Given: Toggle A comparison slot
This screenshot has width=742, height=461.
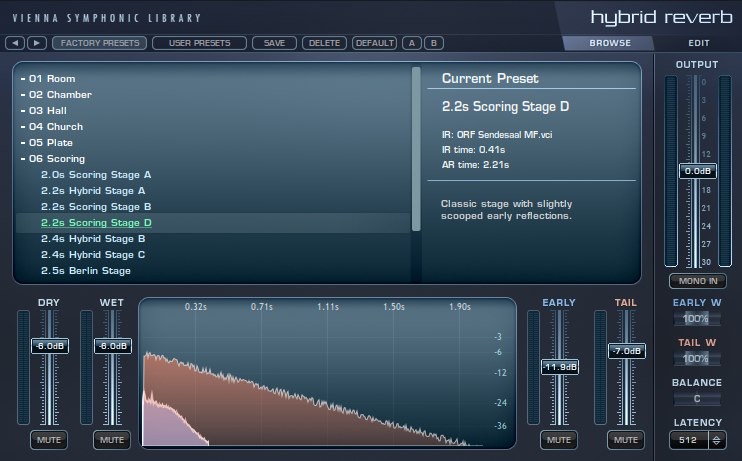Looking at the screenshot, I should point(412,43).
